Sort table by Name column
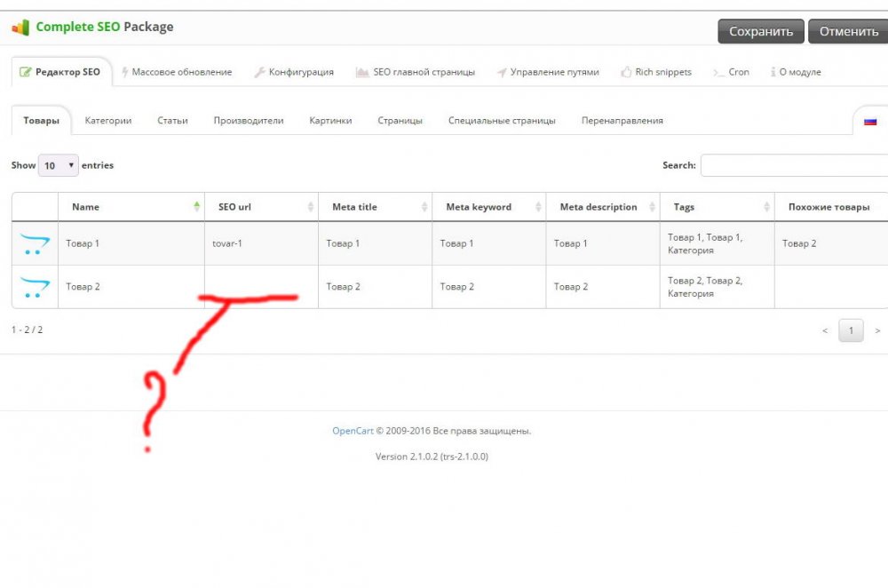This screenshot has width=888, height=588. pyautogui.click(x=131, y=207)
